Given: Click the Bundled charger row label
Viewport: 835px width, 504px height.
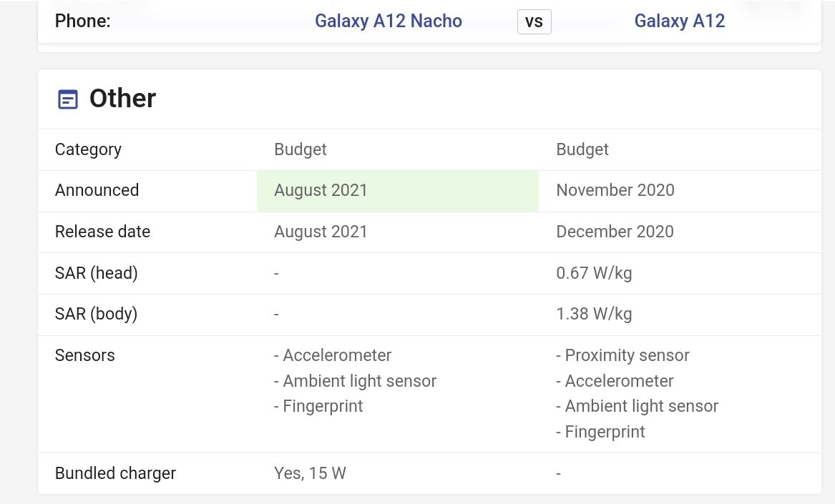Looking at the screenshot, I should (115, 473).
